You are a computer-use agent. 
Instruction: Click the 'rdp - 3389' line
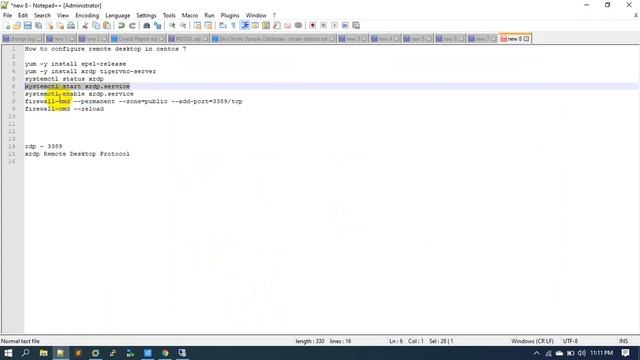tap(44, 146)
